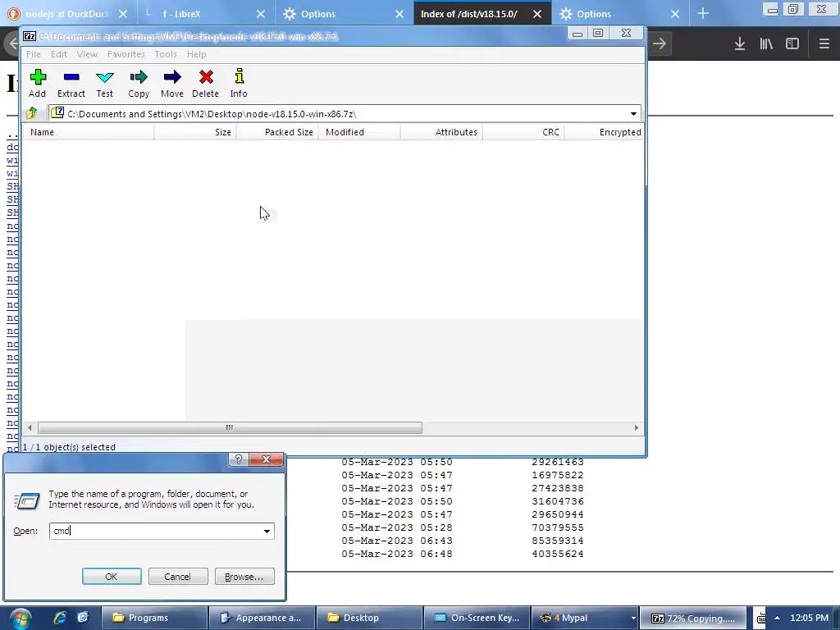Click the horizontal scrollbar thumb in 7-Zip
Viewport: 840px width, 630px height.
pyautogui.click(x=230, y=427)
